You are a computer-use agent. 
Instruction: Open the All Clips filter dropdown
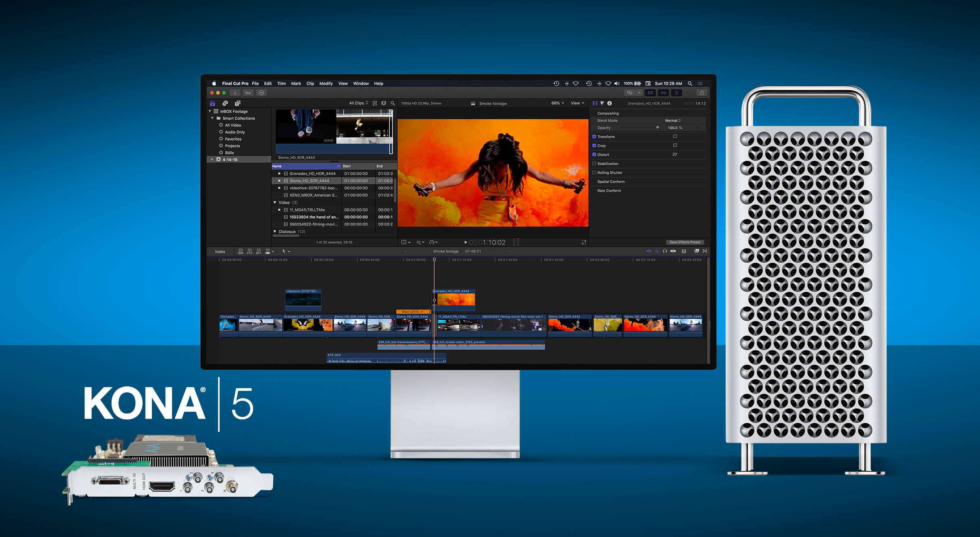click(358, 103)
